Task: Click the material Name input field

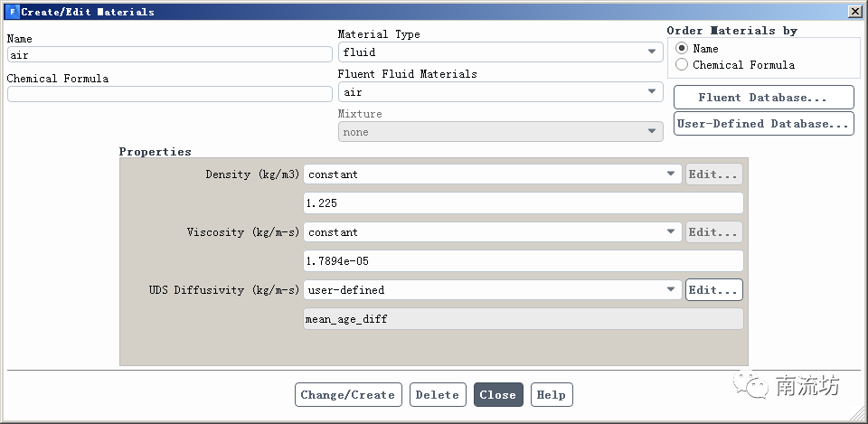Action: tap(170, 55)
